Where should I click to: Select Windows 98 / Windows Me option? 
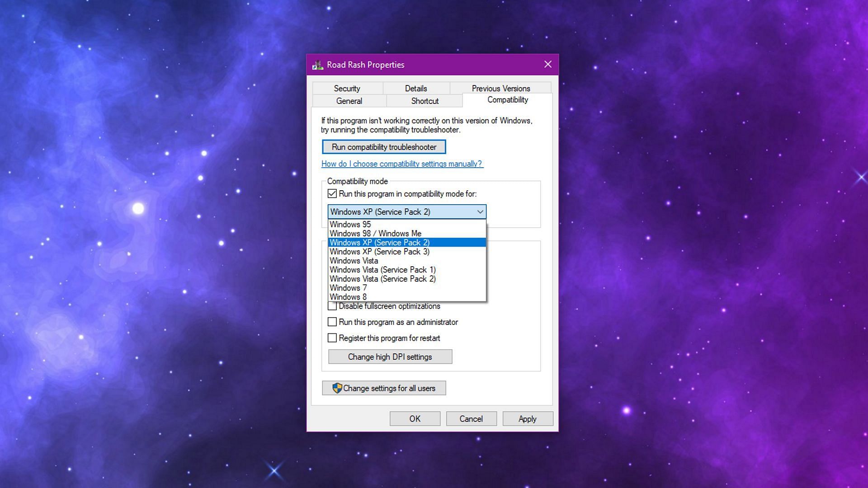pos(375,234)
